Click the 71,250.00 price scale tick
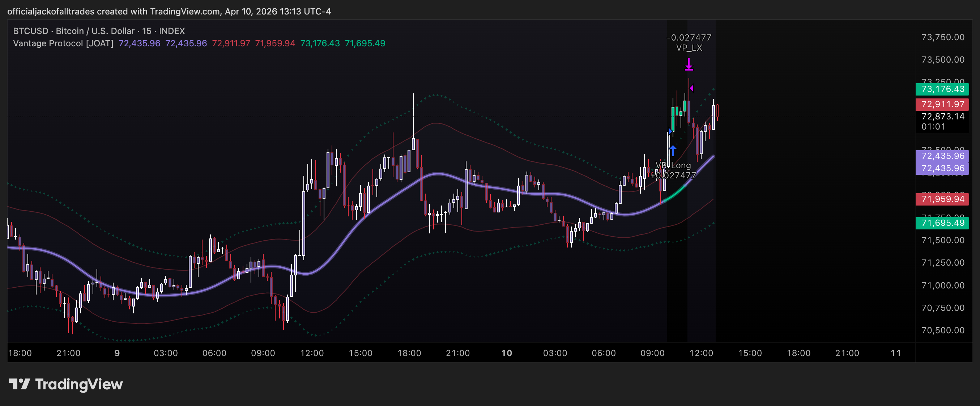980x406 pixels. tap(943, 263)
